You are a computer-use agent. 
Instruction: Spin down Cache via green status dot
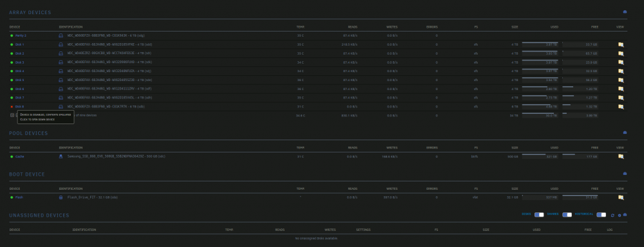point(12,156)
